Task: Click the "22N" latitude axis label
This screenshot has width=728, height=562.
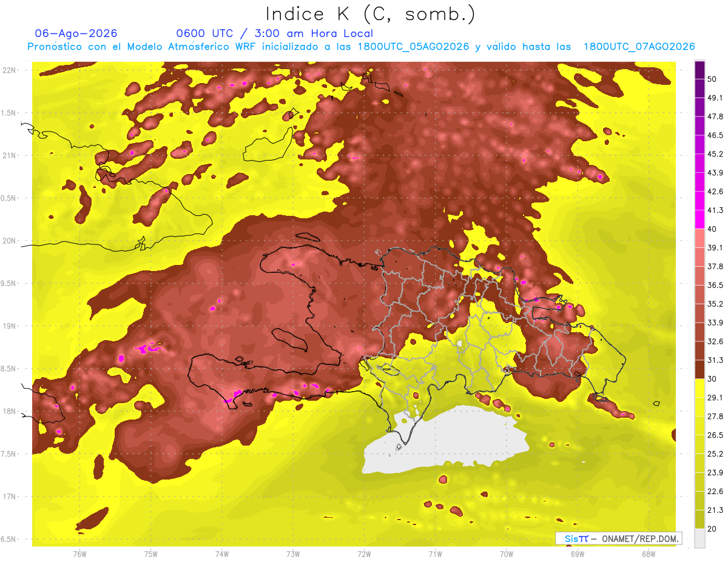Action: 10,70
